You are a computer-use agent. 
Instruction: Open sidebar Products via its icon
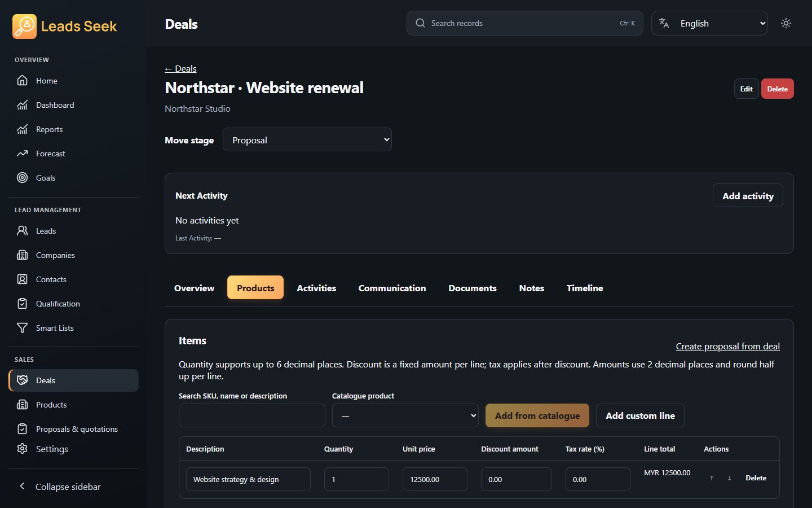point(22,405)
